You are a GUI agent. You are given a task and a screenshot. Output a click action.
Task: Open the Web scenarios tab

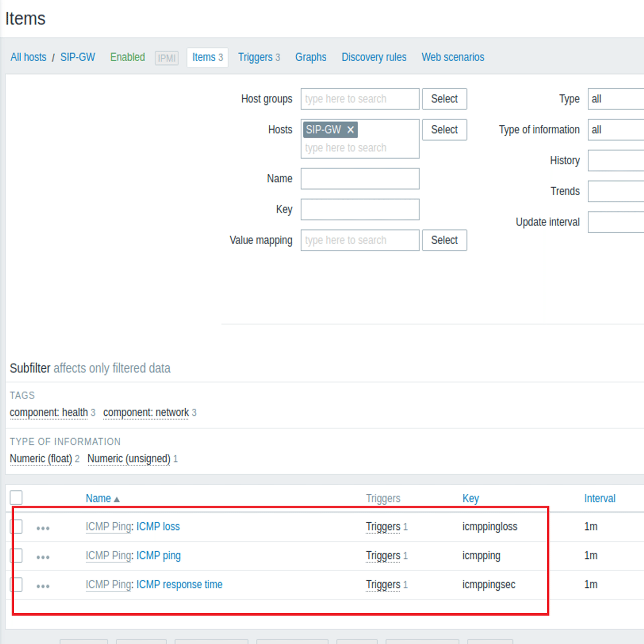pos(453,57)
